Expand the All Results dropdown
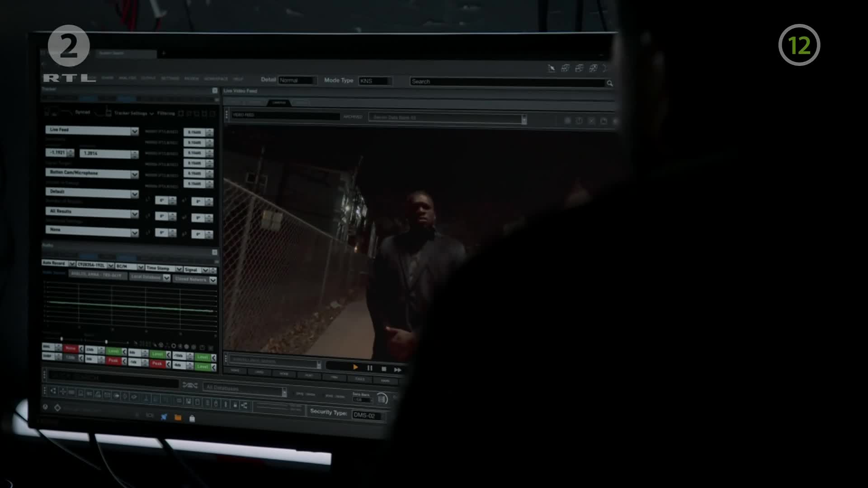The height and width of the screenshot is (488, 868). 134,214
